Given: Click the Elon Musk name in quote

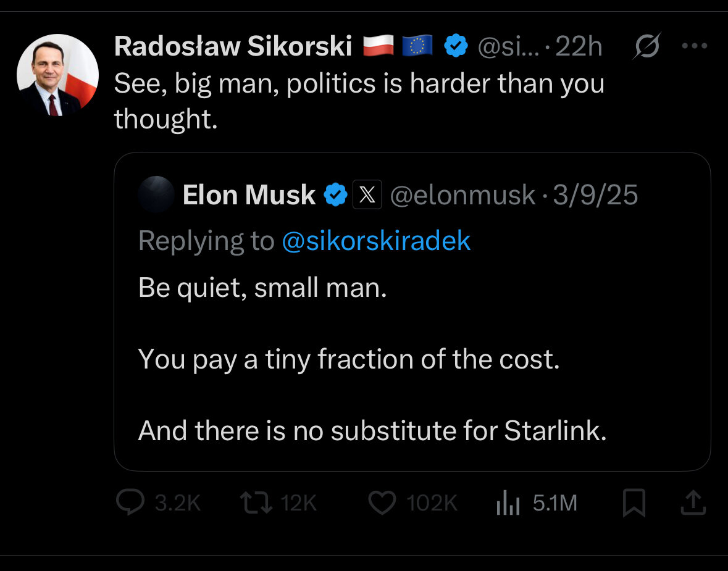Looking at the screenshot, I should pyautogui.click(x=249, y=196).
